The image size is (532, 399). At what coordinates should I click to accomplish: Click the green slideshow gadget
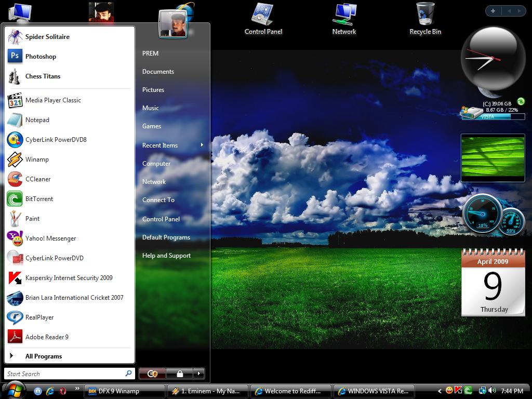pyautogui.click(x=493, y=158)
